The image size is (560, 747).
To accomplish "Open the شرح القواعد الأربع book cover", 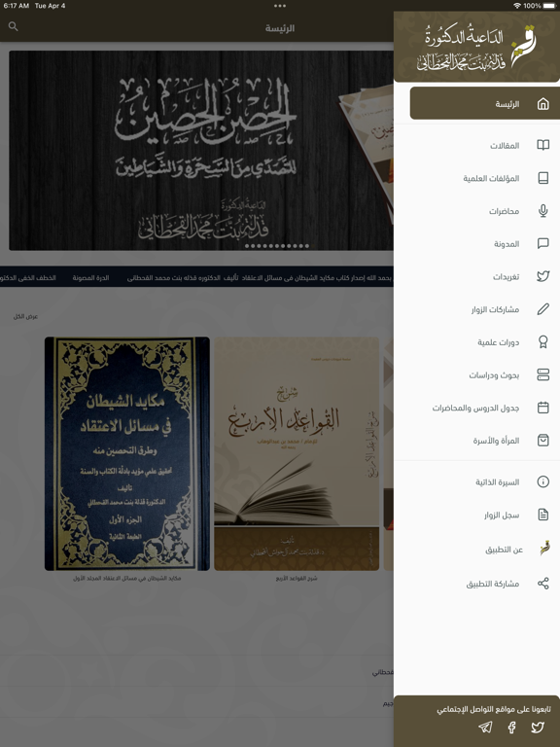I will [297, 453].
